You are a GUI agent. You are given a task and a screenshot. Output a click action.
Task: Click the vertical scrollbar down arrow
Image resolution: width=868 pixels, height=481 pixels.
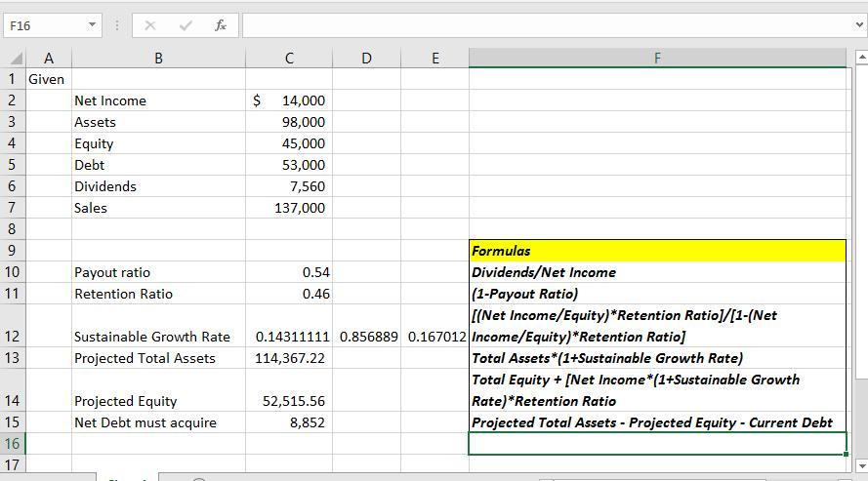coord(860,465)
